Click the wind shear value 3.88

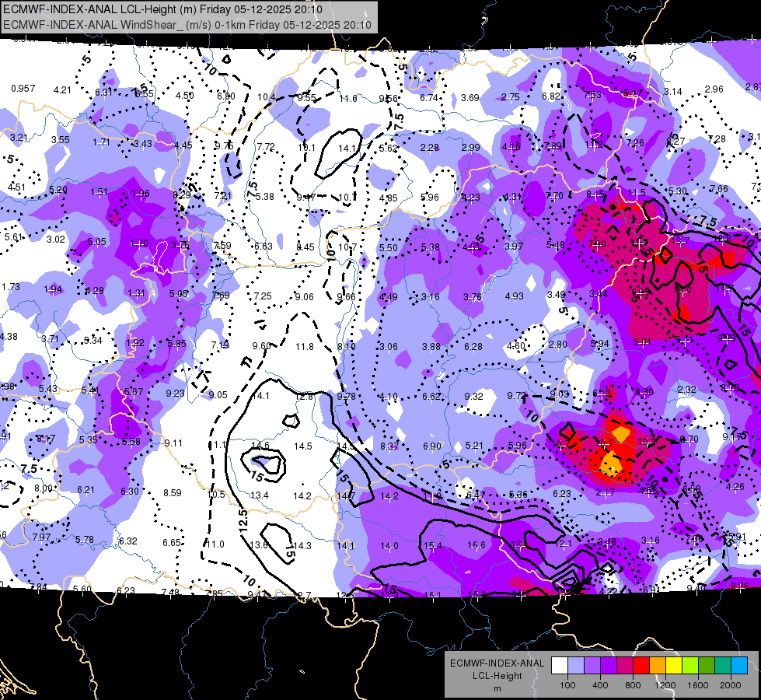431,347
